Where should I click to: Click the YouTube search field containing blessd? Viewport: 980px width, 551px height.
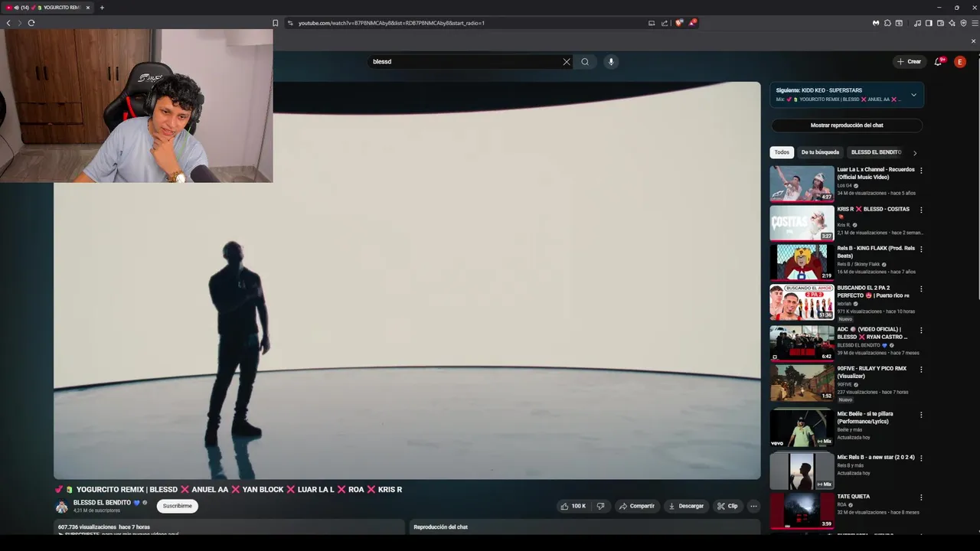(465, 62)
